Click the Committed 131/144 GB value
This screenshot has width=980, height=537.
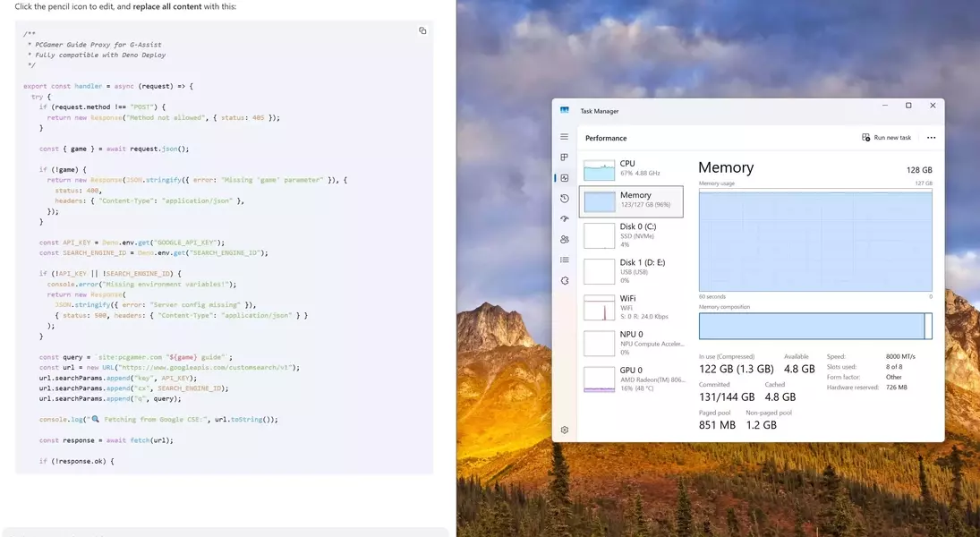pyautogui.click(x=726, y=397)
